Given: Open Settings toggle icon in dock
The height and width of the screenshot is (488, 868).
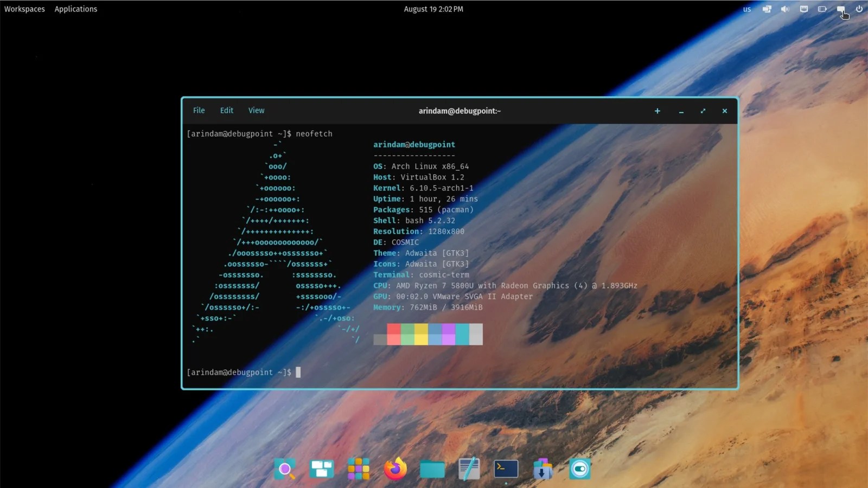Looking at the screenshot, I should pyautogui.click(x=579, y=469).
